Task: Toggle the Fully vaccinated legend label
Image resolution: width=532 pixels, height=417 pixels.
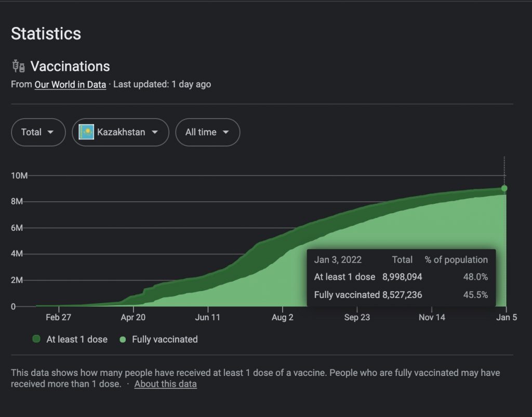Action: coord(165,340)
